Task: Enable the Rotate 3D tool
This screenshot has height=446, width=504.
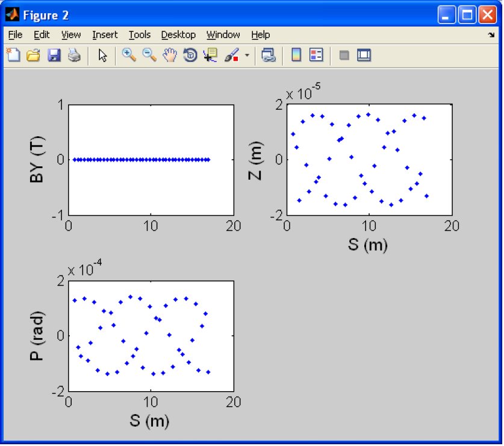Action: (x=190, y=55)
